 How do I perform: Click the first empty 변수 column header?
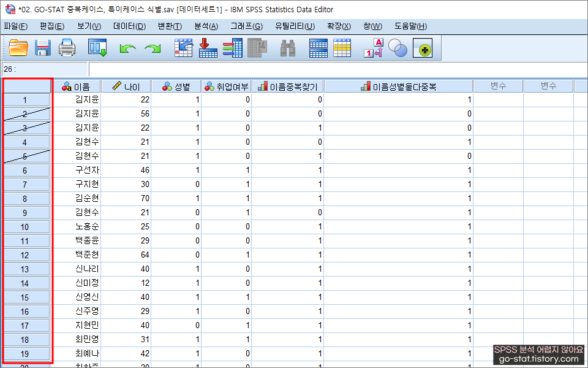[499, 86]
